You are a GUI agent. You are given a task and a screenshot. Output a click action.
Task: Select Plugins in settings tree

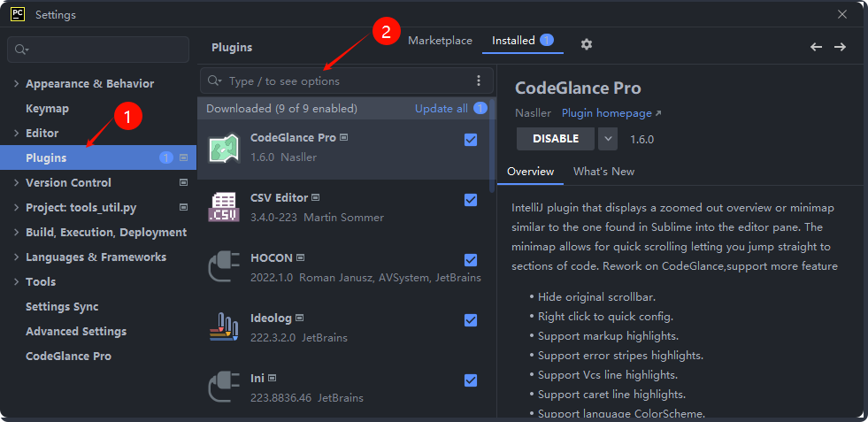click(x=98, y=157)
